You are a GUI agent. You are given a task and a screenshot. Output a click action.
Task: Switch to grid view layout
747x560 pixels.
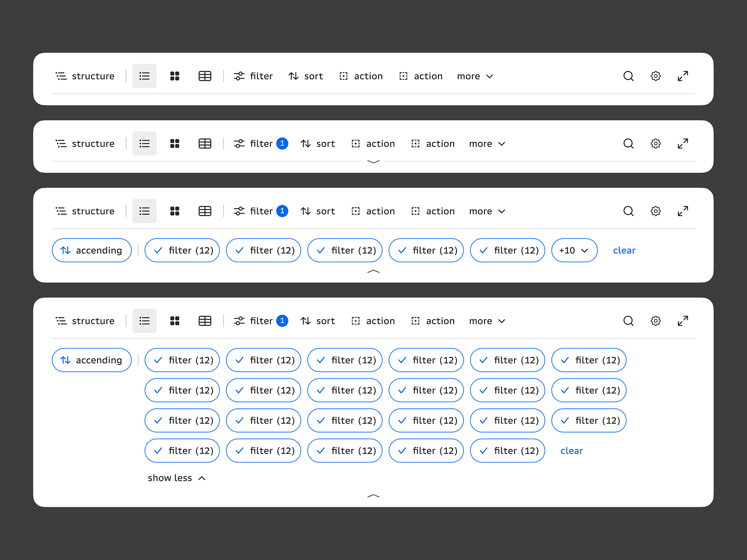175,76
